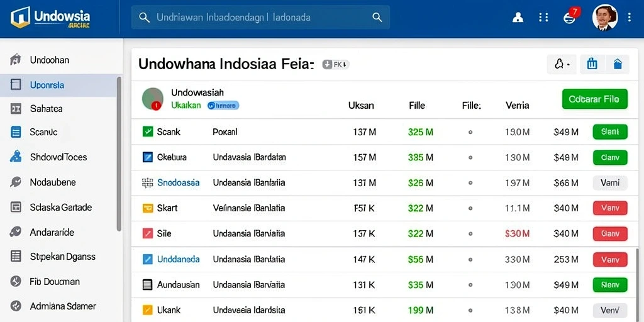This screenshot has height=322, width=644.
Task: Click the Cdbarar File green button
Action: click(594, 99)
